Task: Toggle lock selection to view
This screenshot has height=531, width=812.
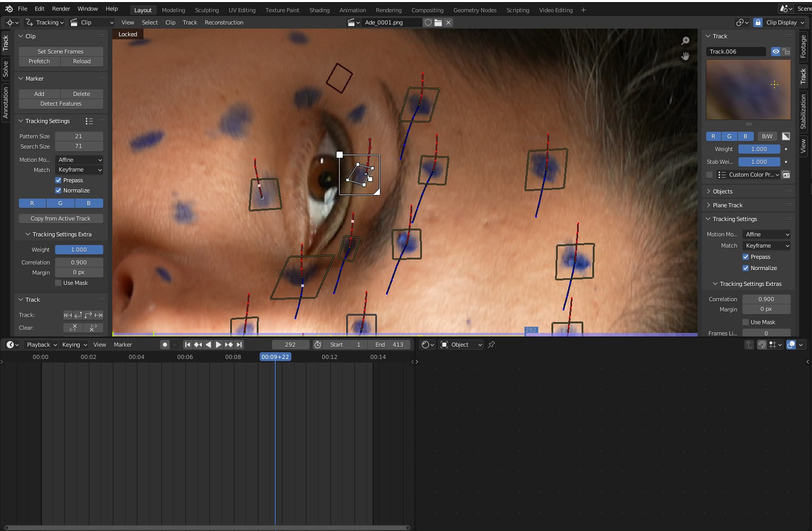Action: tap(758, 22)
